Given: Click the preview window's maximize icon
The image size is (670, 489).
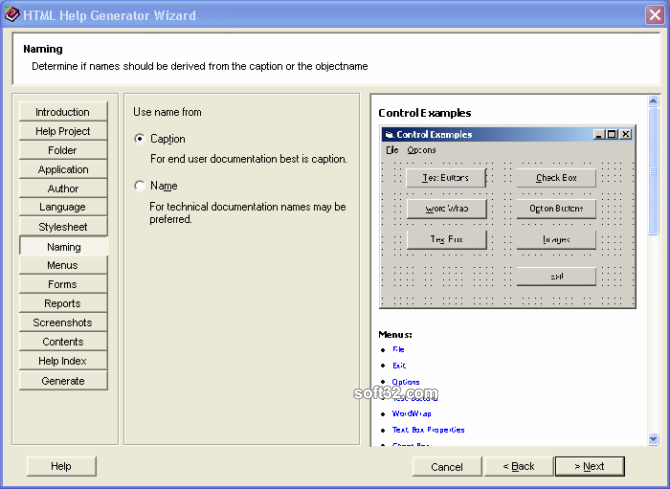Looking at the screenshot, I should (611, 134).
